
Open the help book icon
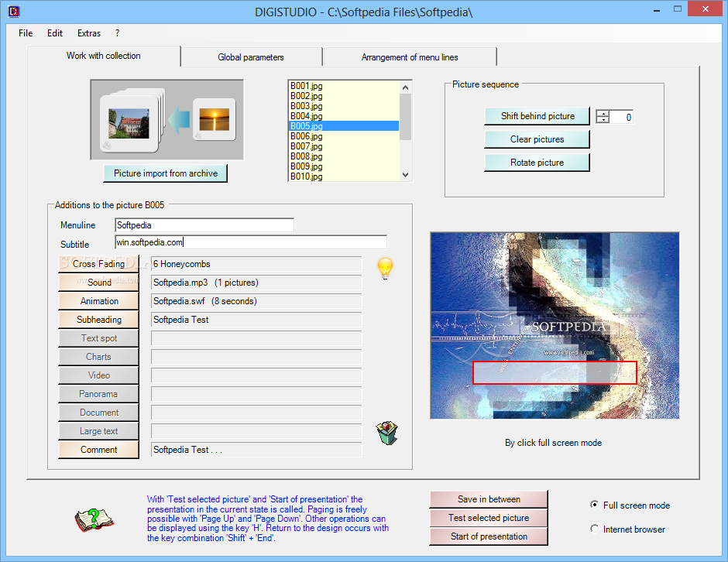[94, 519]
